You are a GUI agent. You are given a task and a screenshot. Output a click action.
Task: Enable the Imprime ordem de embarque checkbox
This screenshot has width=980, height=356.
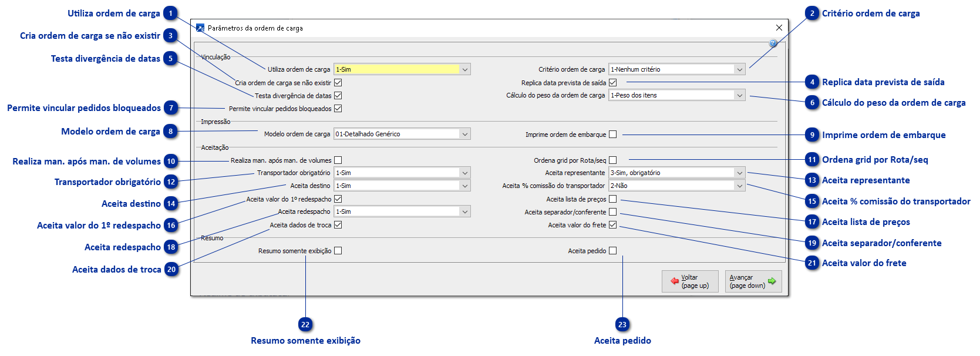point(613,135)
